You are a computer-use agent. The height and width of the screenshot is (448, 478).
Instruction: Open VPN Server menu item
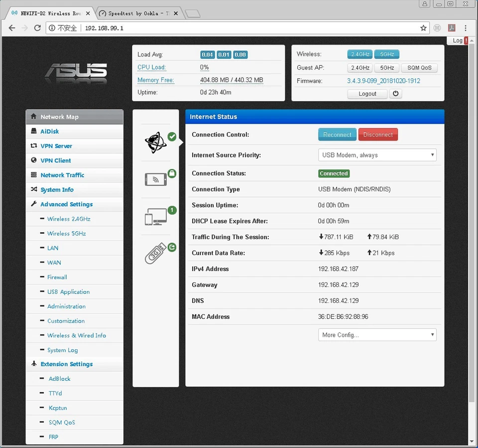pyautogui.click(x=75, y=146)
